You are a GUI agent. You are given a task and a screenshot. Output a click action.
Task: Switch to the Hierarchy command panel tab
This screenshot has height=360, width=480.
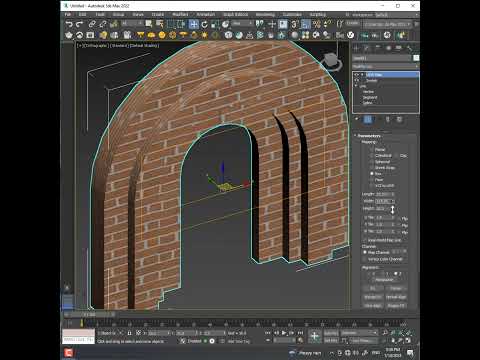(378, 48)
